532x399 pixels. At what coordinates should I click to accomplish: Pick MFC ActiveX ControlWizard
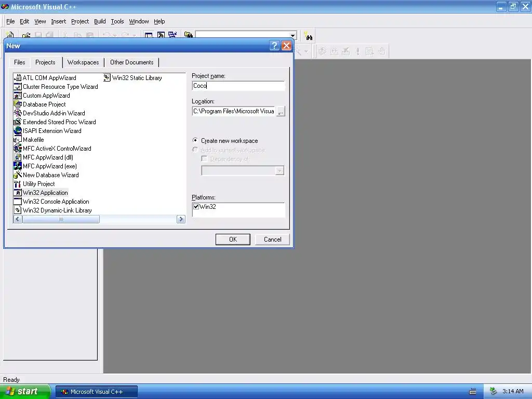pyautogui.click(x=52, y=148)
